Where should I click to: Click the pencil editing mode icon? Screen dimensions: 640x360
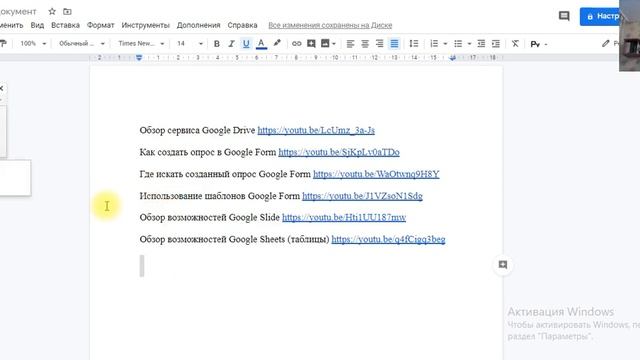606,43
